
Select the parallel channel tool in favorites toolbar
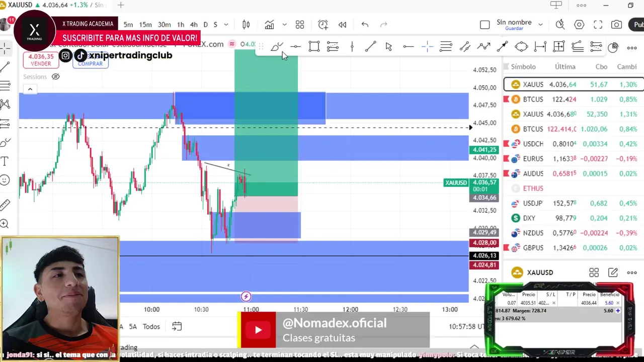[465, 47]
